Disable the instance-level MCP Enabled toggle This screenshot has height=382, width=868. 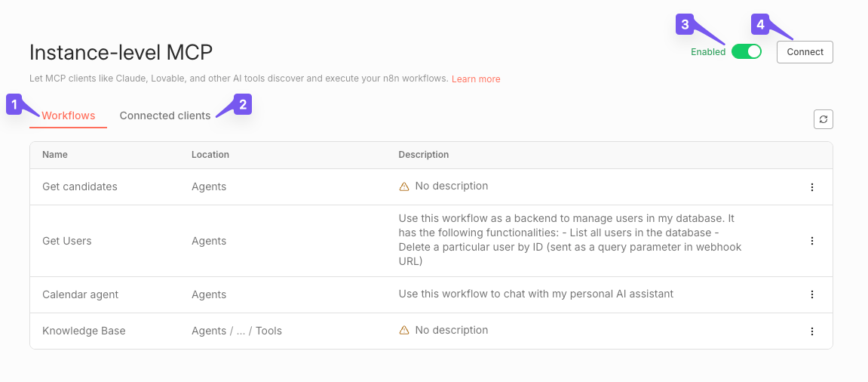(x=746, y=52)
